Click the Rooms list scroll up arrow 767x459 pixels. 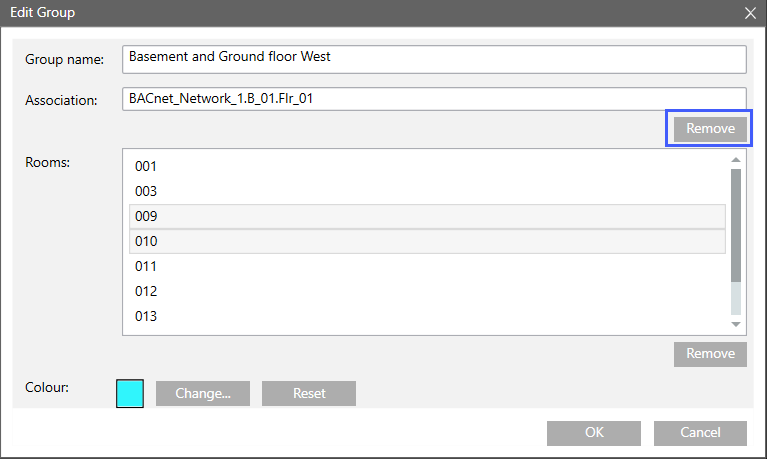(x=736, y=159)
